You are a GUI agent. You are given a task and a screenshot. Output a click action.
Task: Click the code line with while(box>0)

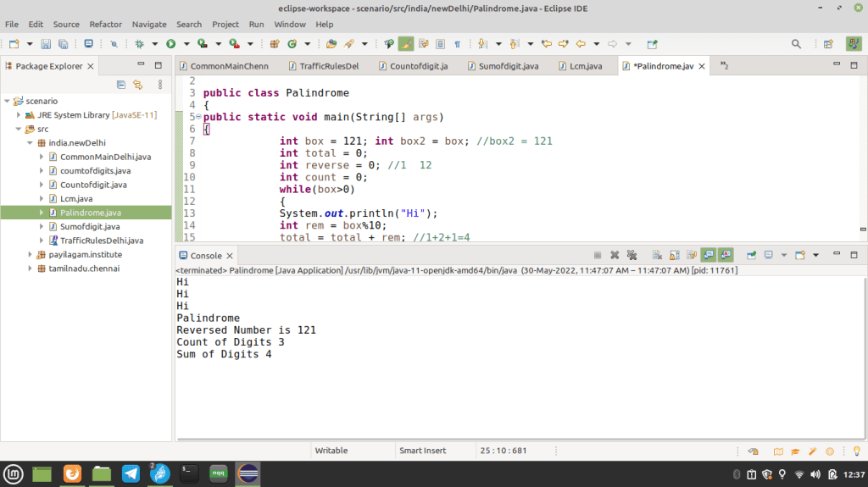coord(317,189)
